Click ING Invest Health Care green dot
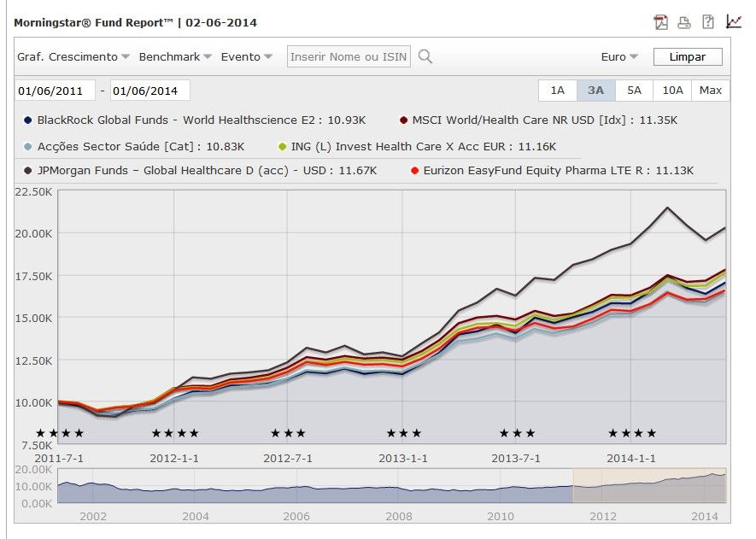The height and width of the screenshot is (539, 756). pyautogui.click(x=283, y=147)
